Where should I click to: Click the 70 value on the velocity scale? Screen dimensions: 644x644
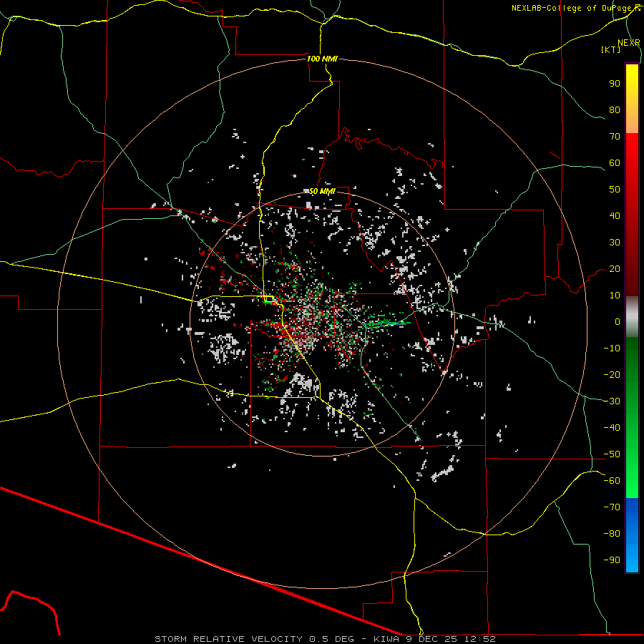(615, 137)
